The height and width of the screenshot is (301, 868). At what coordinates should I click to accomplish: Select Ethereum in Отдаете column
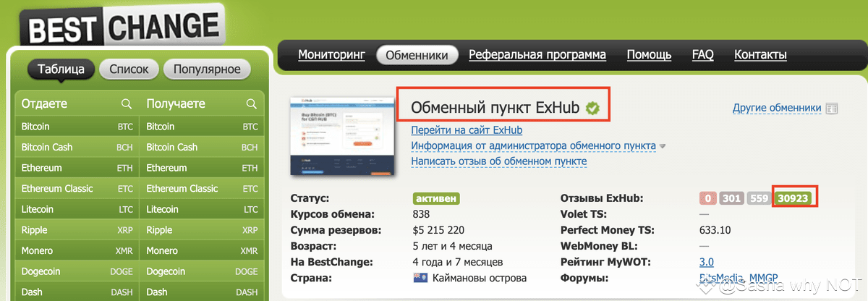(77, 168)
